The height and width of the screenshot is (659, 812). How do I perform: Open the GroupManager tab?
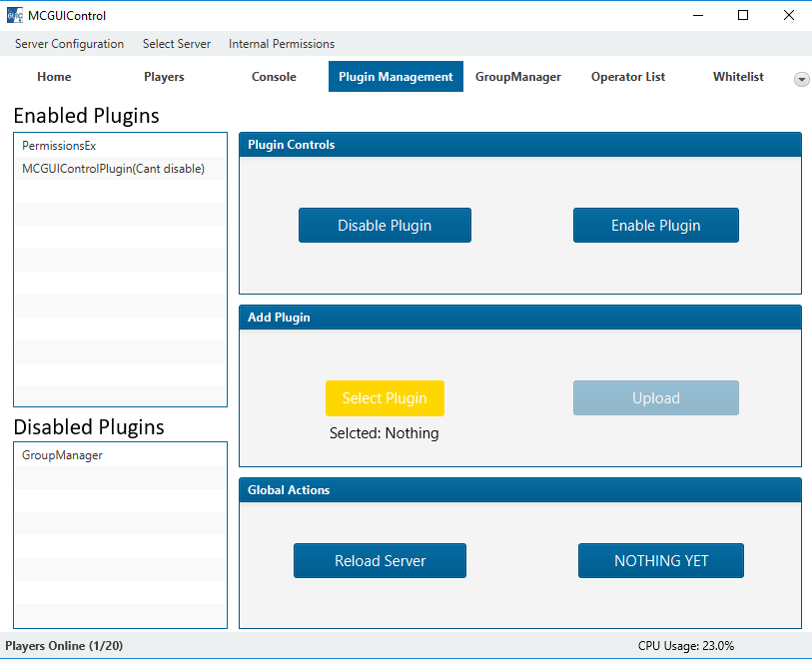click(517, 77)
